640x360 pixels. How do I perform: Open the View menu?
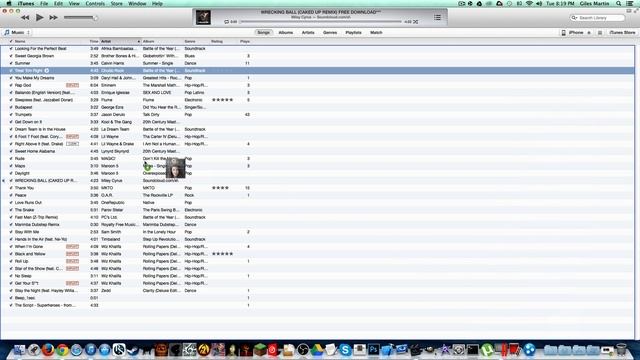click(74, 3)
